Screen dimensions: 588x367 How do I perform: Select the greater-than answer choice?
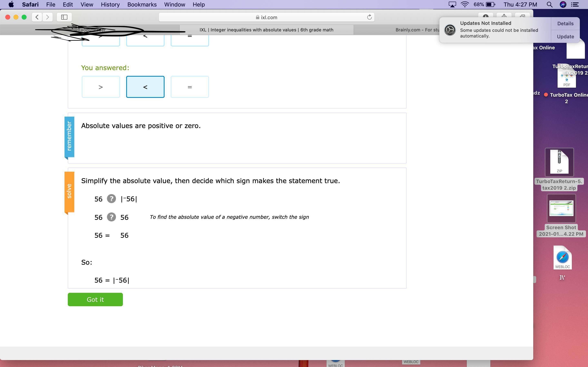coord(101,87)
